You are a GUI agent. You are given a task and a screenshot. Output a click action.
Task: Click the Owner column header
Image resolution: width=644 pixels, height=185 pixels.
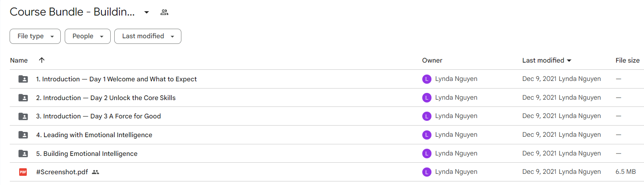[x=432, y=60]
